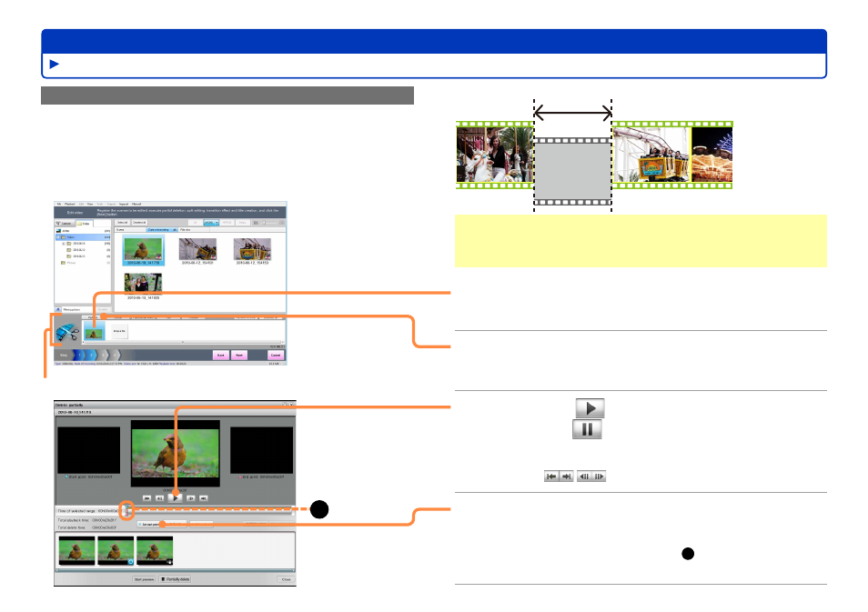Jump to end in Delete partially dialog
868x612 pixels.
tap(204, 498)
